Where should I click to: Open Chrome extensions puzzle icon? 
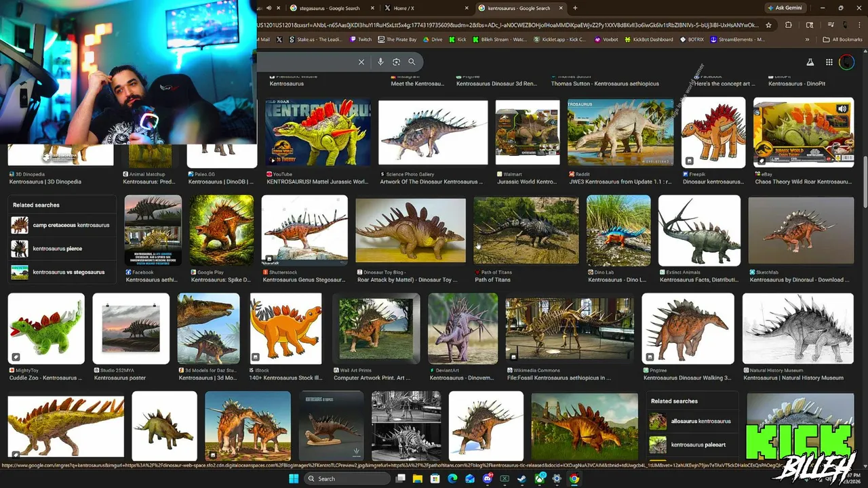tap(788, 25)
